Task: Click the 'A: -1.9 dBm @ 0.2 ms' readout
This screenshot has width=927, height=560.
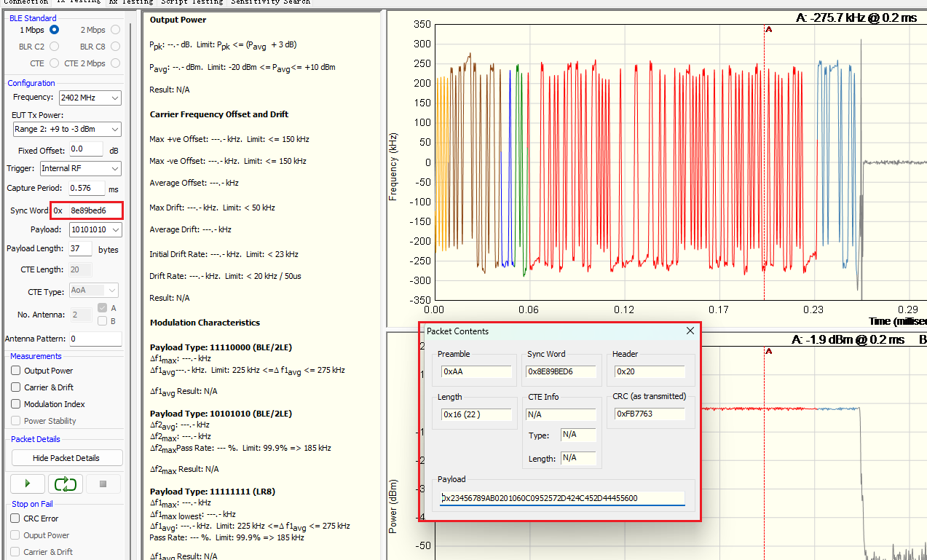Action: (x=848, y=340)
